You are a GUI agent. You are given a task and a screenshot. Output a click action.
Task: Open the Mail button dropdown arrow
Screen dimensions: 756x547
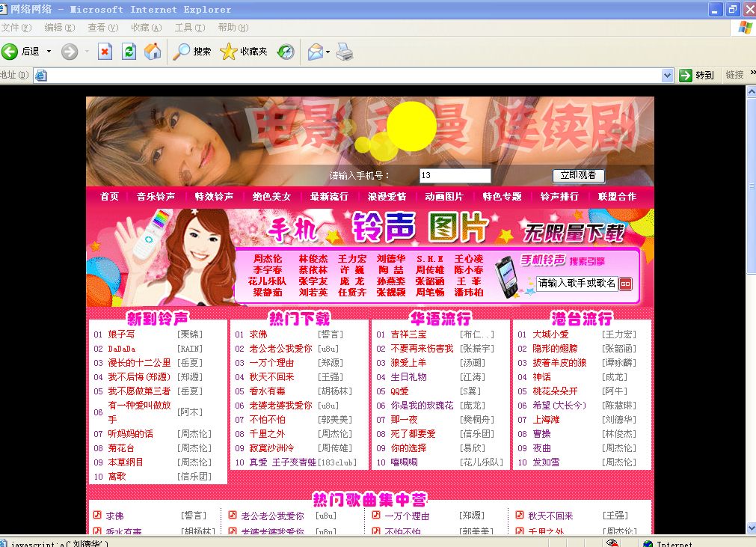click(x=328, y=51)
